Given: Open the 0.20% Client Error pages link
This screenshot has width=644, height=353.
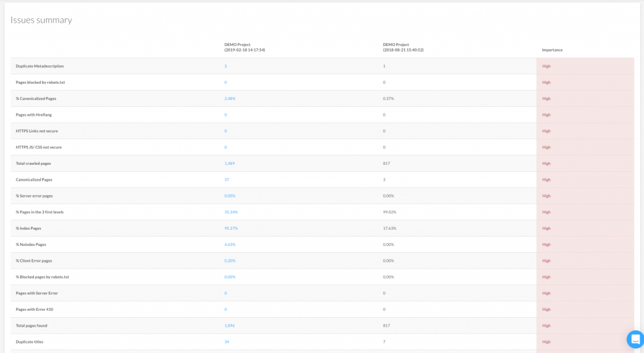Looking at the screenshot, I should tap(230, 261).
